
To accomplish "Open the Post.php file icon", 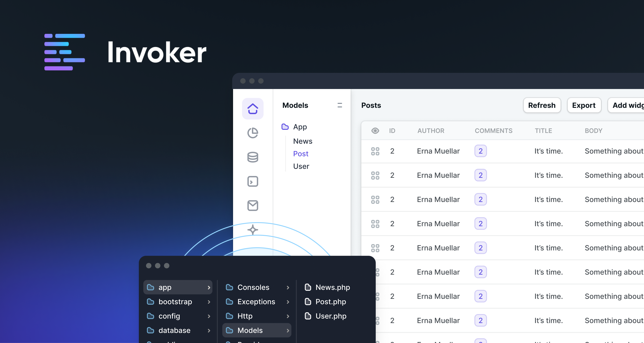I will coord(308,302).
